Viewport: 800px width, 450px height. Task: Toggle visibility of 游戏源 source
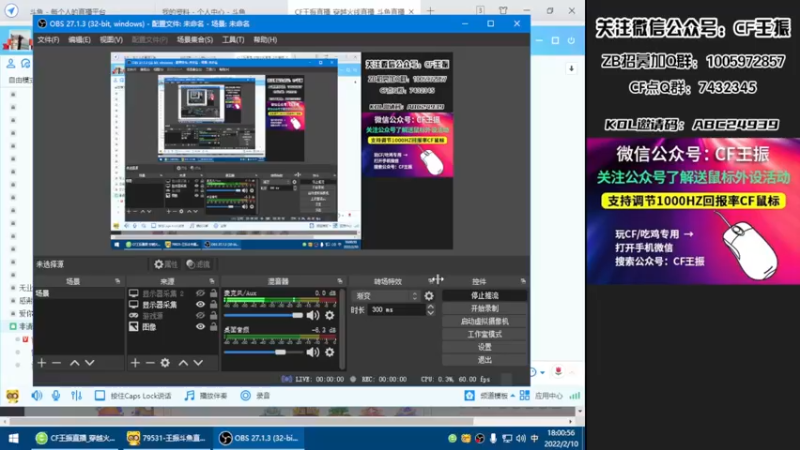(x=201, y=316)
